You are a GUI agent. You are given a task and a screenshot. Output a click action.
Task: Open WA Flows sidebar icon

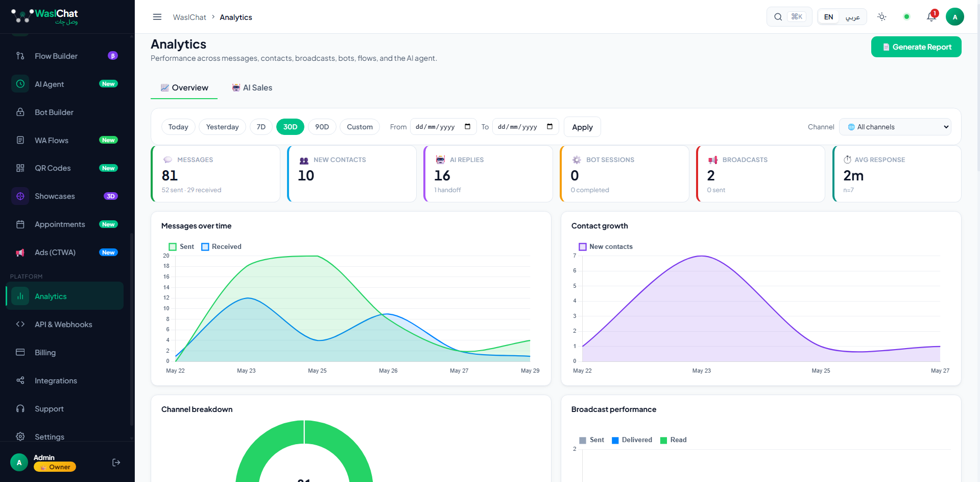click(x=20, y=140)
